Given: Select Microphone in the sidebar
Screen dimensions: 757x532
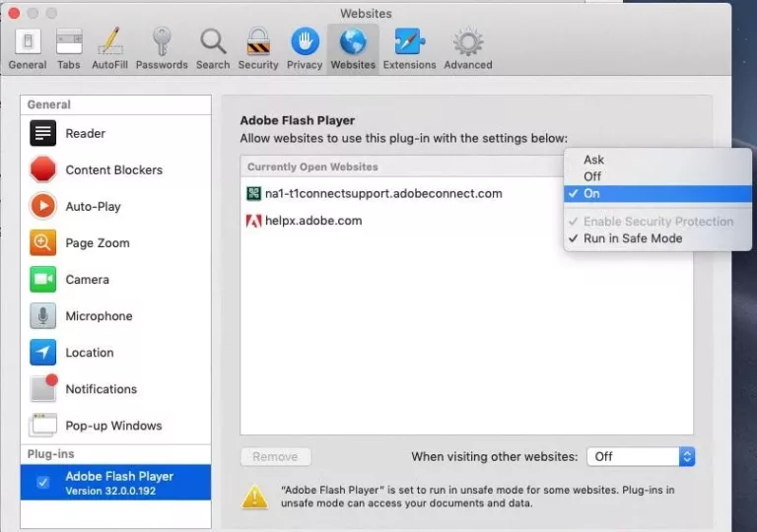Looking at the screenshot, I should [116, 316].
